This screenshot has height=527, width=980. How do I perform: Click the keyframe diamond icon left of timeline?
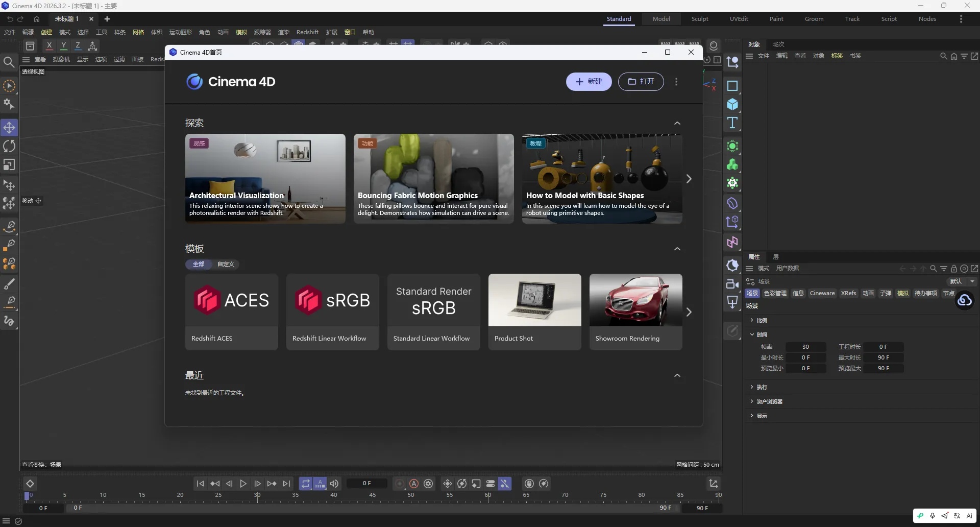(x=30, y=484)
